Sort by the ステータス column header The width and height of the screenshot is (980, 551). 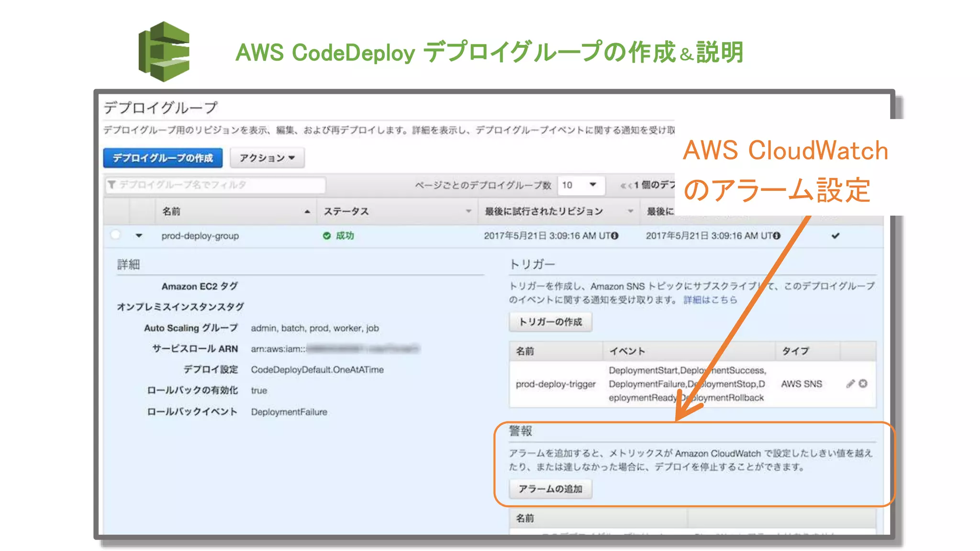click(397, 211)
